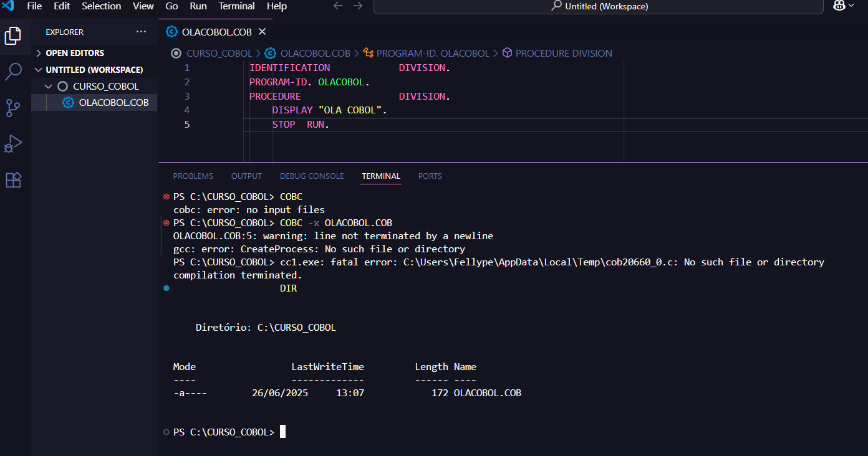
Task: Collapse the CURSO_COBOL folder
Action: [95, 86]
